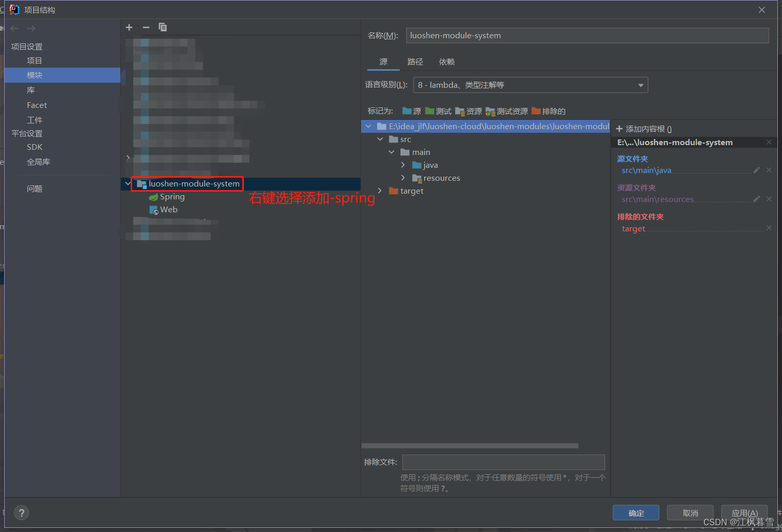Edit src\main\java source folder properties
782x532 pixels.
pyautogui.click(x=757, y=170)
